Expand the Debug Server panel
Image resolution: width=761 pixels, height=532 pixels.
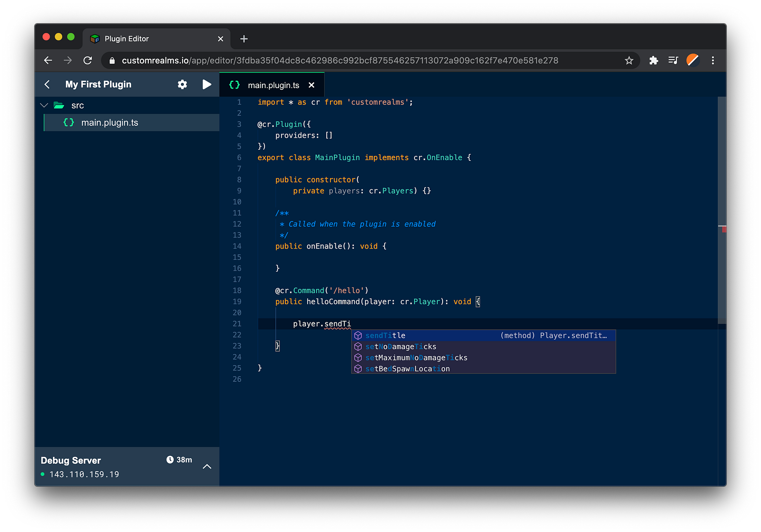(x=207, y=467)
